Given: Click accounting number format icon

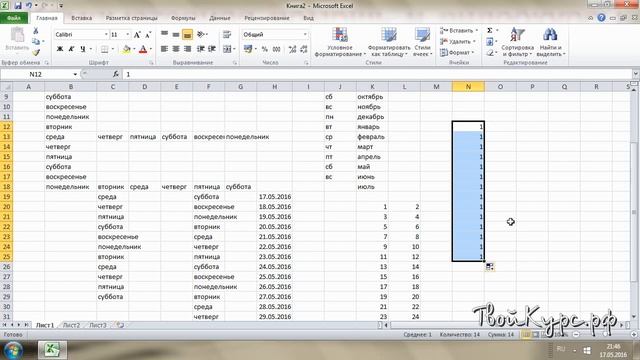Looking at the screenshot, I should [248, 49].
